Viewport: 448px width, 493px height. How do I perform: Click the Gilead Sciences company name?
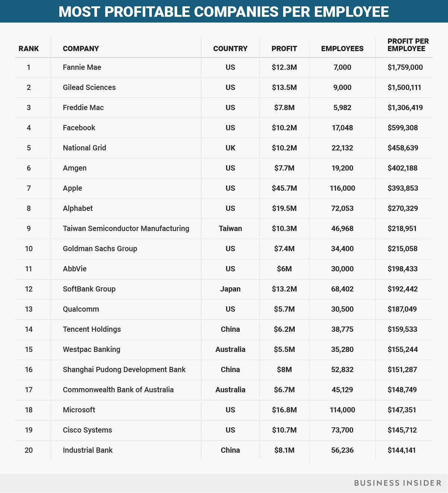(89, 87)
